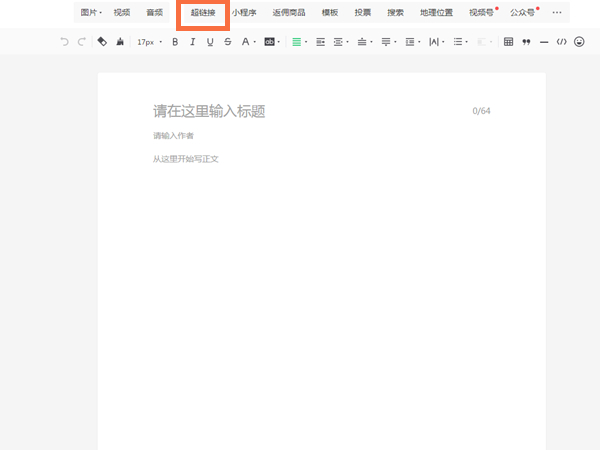Open the emoji smiley picker
Screen dimensions: 600x450
[579, 42]
